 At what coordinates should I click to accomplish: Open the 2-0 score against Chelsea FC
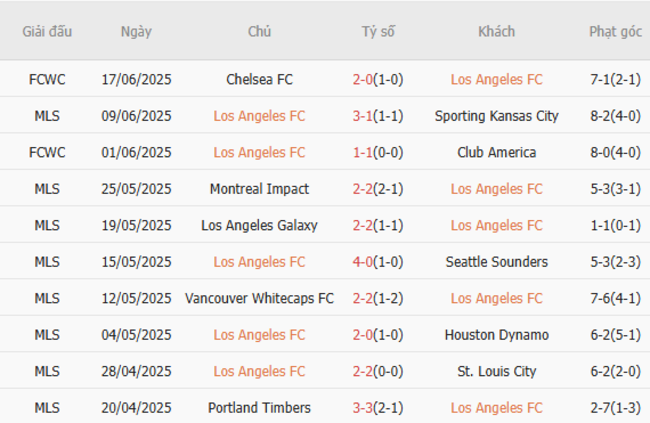point(363,79)
